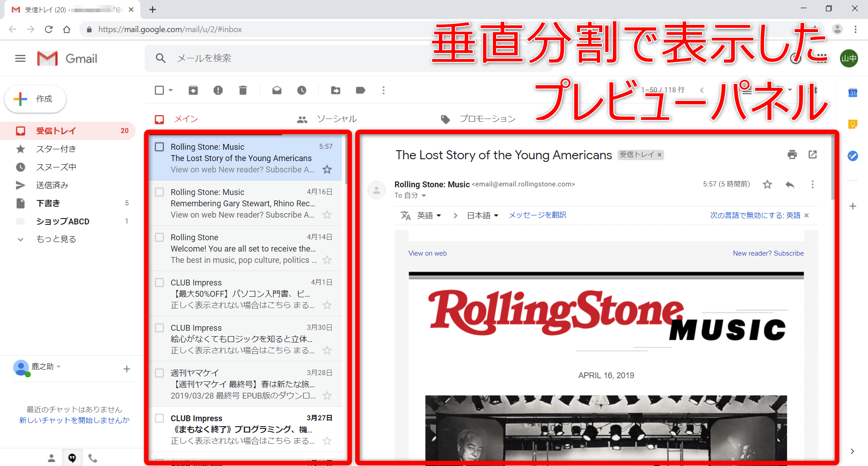Screen dimensions: 868x466
Task: Mark message as read envelope icon
Action: click(277, 90)
